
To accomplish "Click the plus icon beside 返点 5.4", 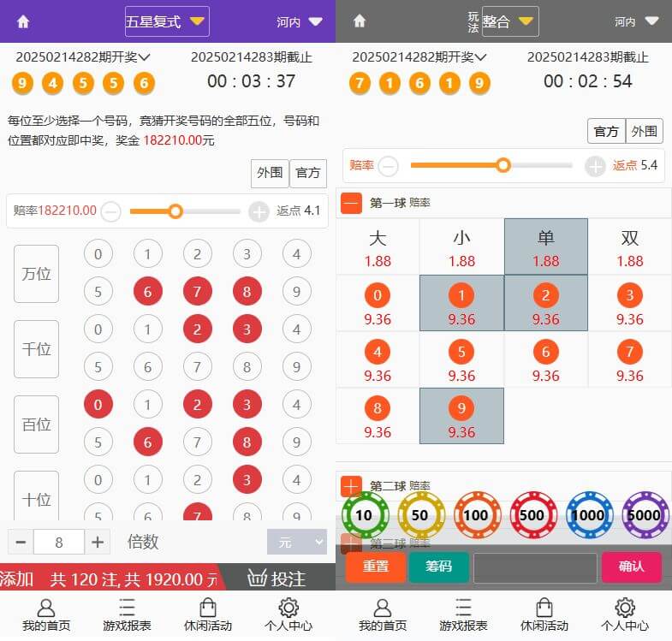I will pos(595,166).
